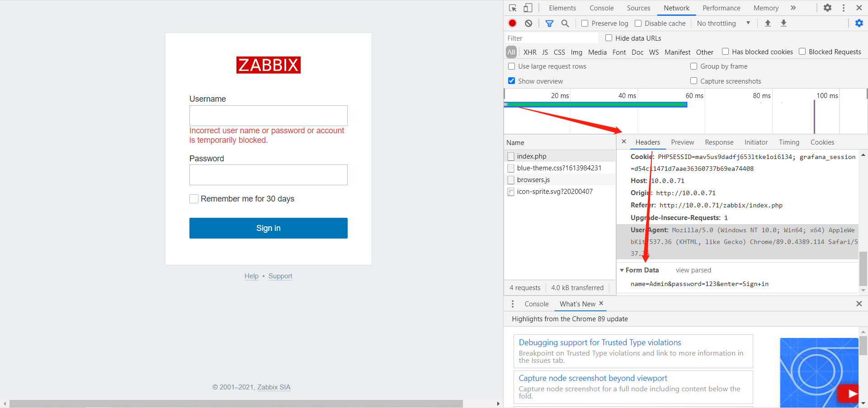Open the No throttling dropdown

tap(723, 23)
